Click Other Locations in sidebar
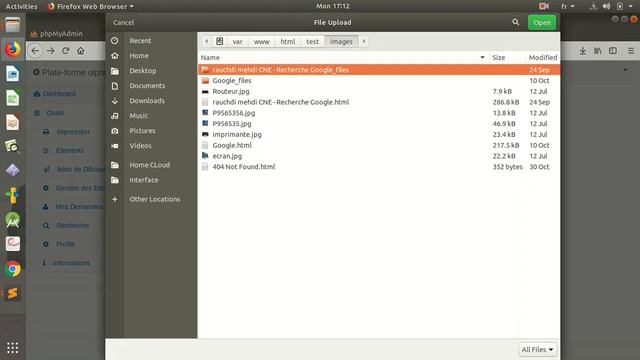 click(x=154, y=199)
